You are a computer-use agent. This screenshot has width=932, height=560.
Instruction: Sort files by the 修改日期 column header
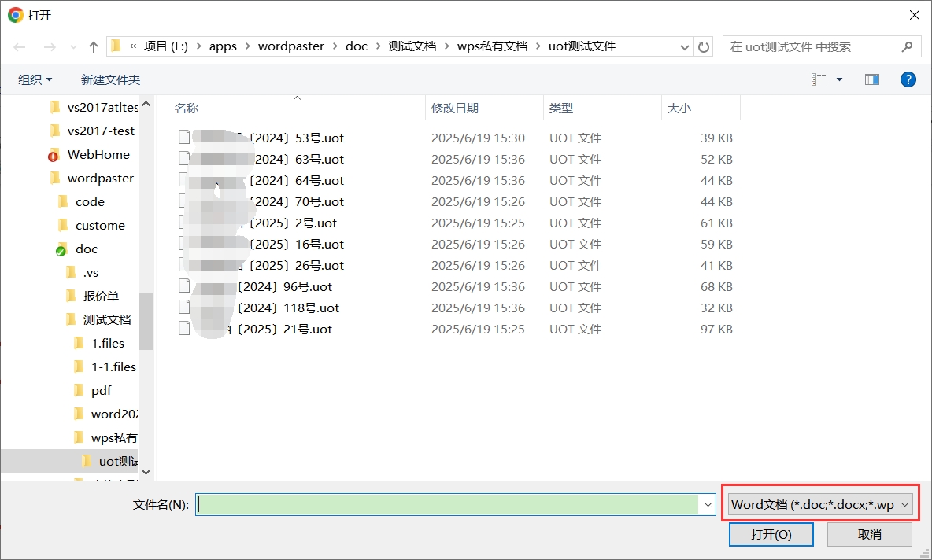tap(455, 108)
